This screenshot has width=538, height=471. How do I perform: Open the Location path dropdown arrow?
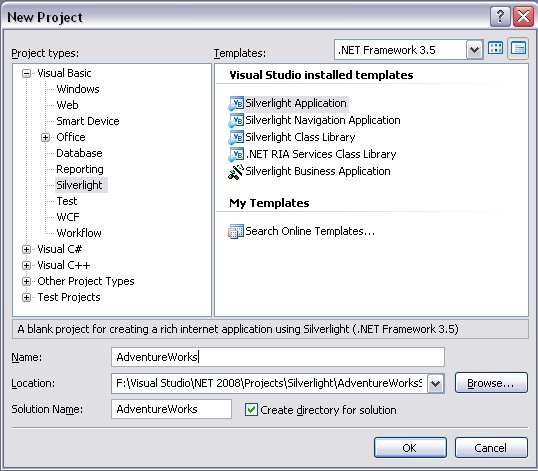[x=436, y=384]
